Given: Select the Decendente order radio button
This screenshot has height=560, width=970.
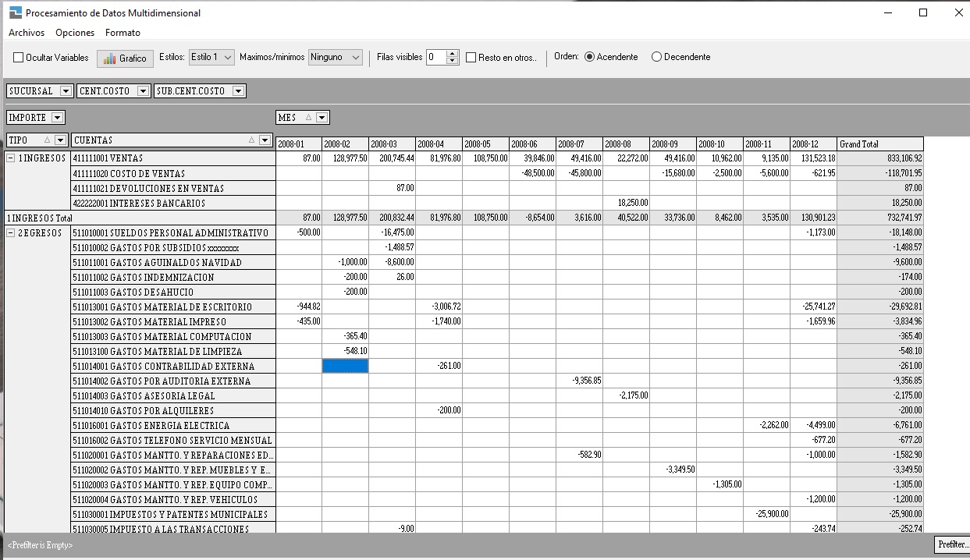Looking at the screenshot, I should click(x=656, y=57).
